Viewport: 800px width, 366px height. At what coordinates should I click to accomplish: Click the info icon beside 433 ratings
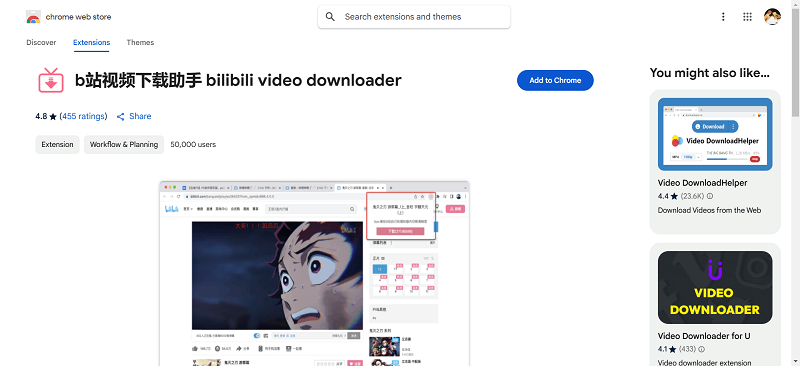coord(702,350)
